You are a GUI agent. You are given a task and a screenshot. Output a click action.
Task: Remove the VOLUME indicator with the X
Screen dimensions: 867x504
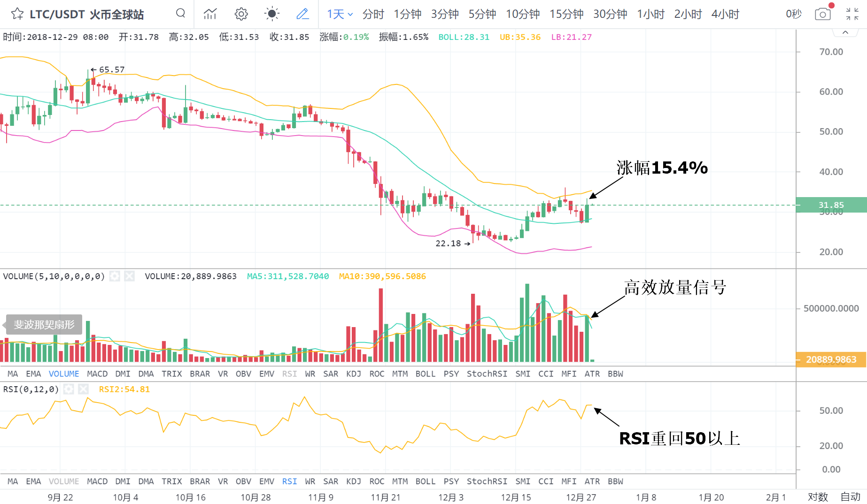(x=130, y=276)
